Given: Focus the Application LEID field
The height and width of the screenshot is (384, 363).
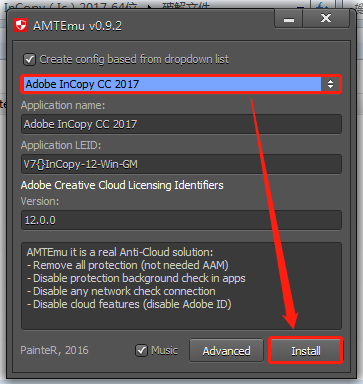Looking at the screenshot, I should [x=181, y=164].
